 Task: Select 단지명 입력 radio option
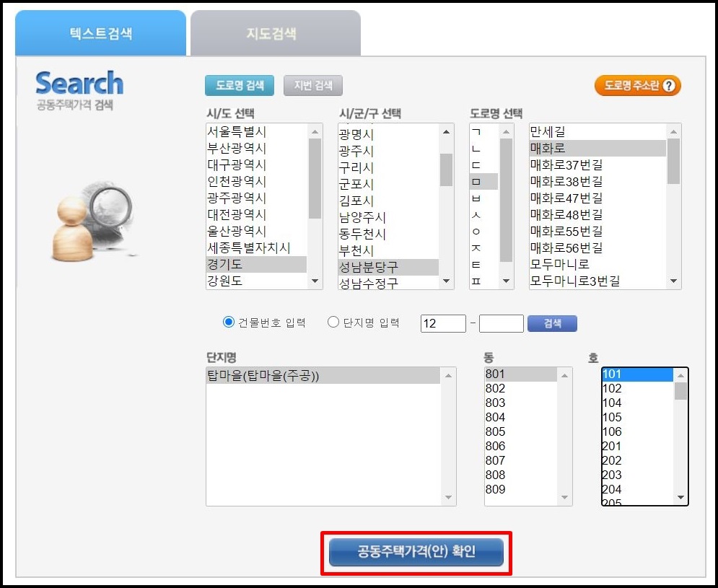click(333, 322)
